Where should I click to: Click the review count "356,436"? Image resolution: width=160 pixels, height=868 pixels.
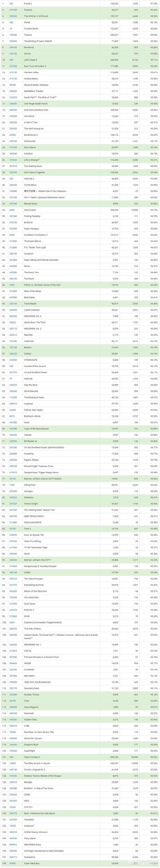114,210
